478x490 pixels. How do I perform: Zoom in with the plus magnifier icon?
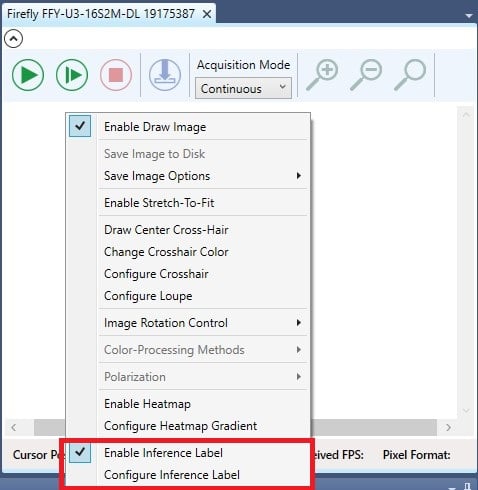(322, 75)
